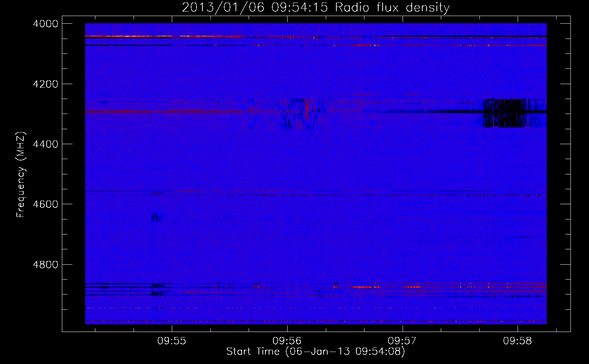589x364 pixels.
Task: Click the 'Start Time (06-Jan-13 09:54:08)' label
Action: tap(316, 352)
